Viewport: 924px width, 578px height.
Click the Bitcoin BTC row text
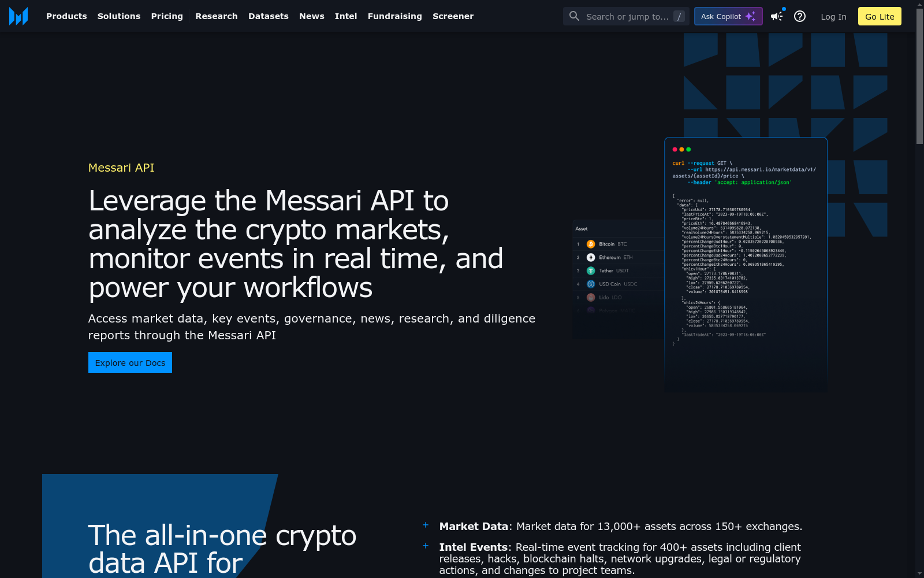613,244
